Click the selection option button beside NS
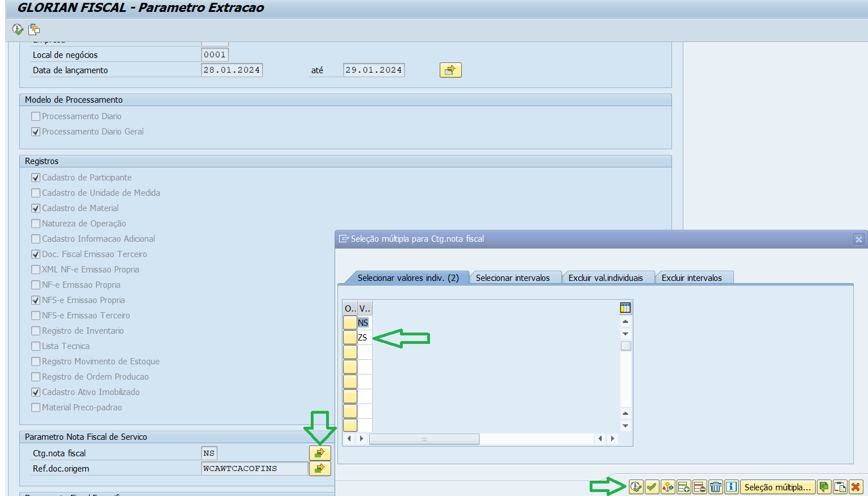868x496 pixels. pos(350,322)
